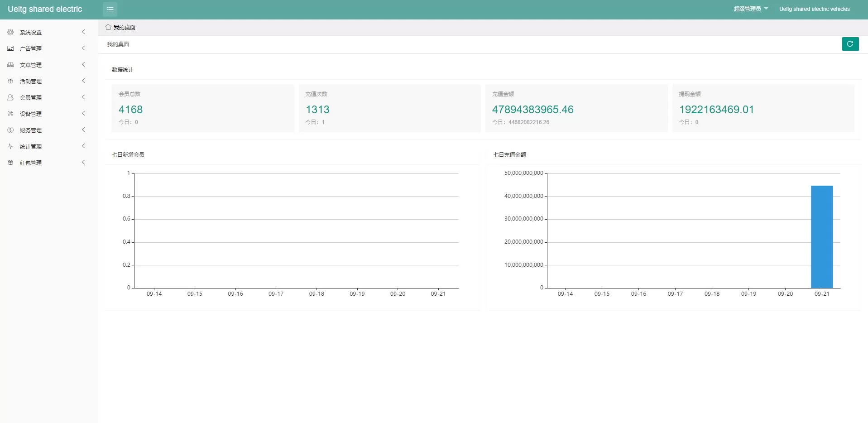
Task: Click the user icon beside 会员管理
Action: (x=10, y=97)
